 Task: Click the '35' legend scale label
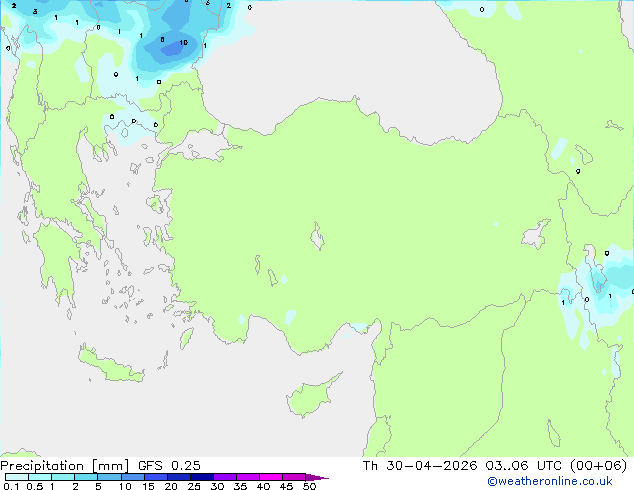coord(240,486)
